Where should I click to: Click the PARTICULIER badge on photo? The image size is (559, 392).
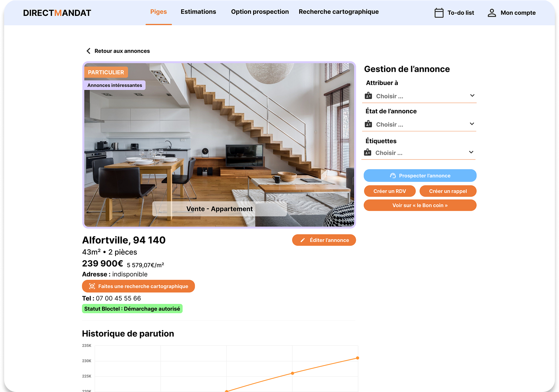106,72
